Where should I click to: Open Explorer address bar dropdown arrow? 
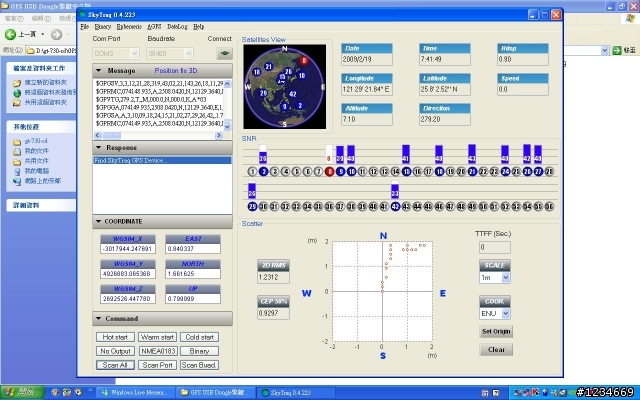(604, 50)
